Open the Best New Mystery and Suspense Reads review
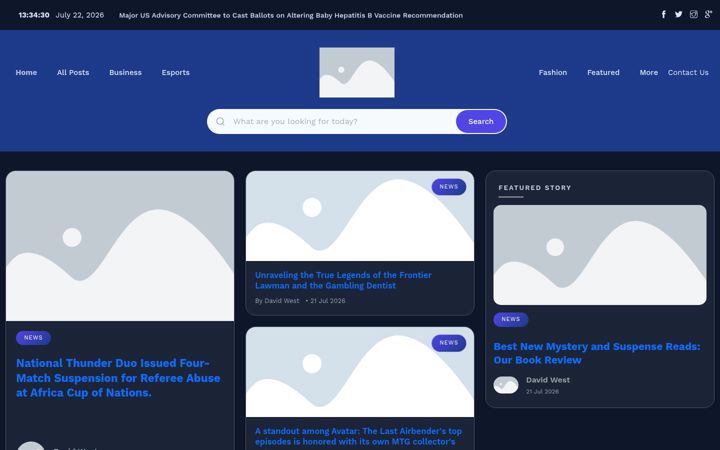The height and width of the screenshot is (450, 720). [x=597, y=353]
